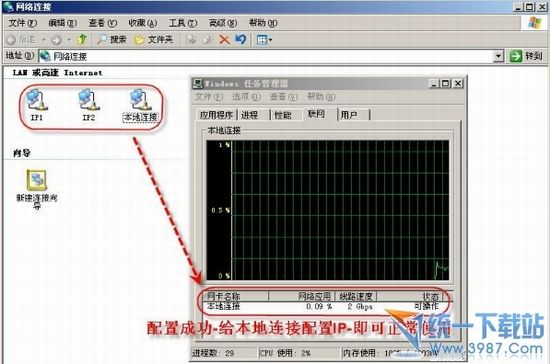Minimize the Windows 任务管理器 window

point(434,83)
